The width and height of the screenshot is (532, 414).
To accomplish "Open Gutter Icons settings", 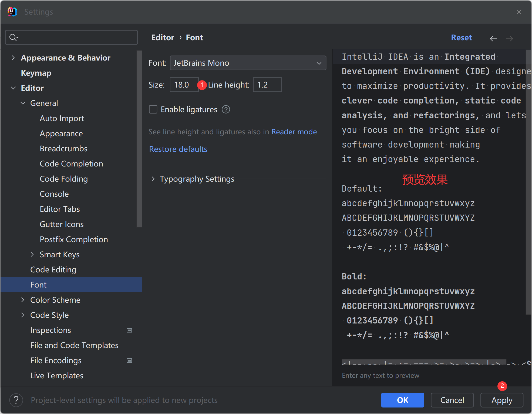I will (62, 224).
